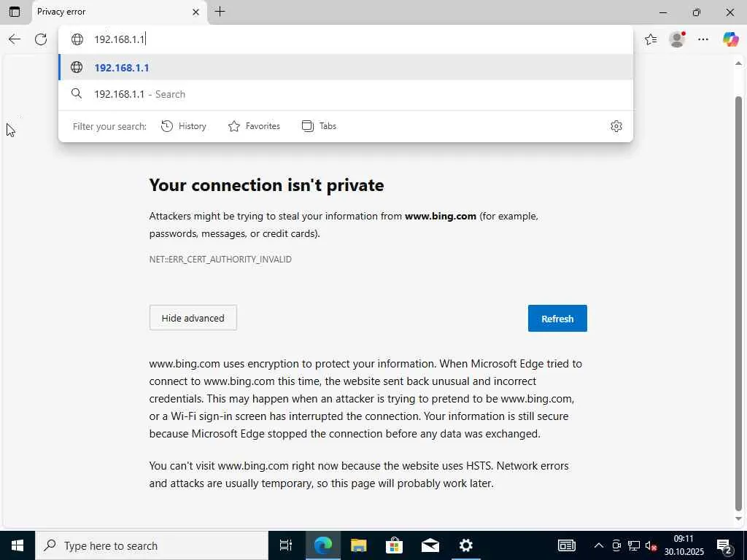Click the browser Back arrow
The image size is (747, 560).
point(15,39)
